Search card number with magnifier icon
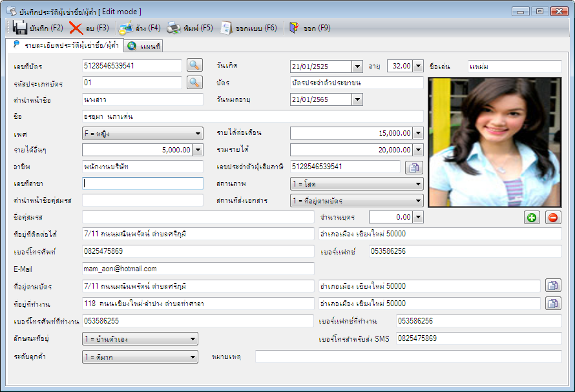 (194, 66)
